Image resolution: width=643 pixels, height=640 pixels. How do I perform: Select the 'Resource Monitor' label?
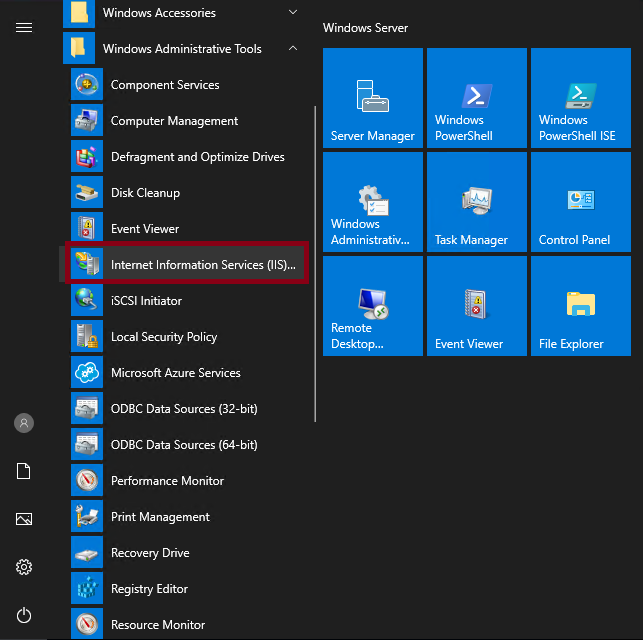158,625
